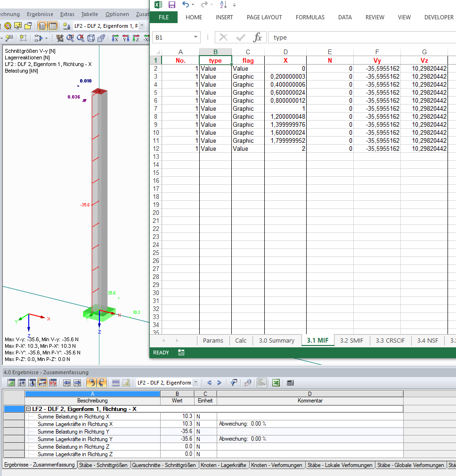Switch to the INSERT ribbon tab

224,17
